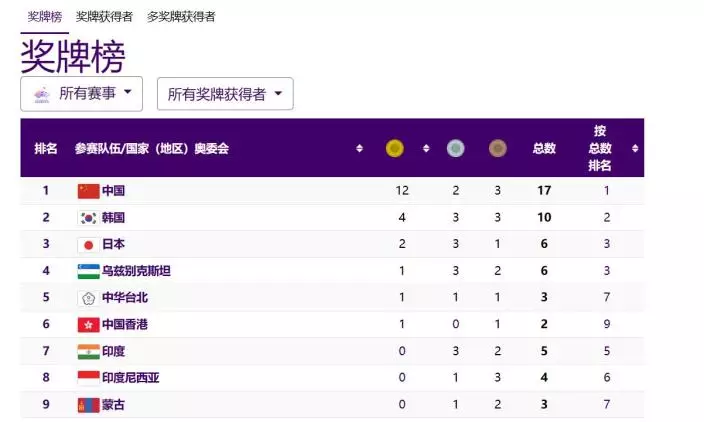This screenshot has width=704, height=422.
Task: Click the gold medal column icon
Action: click(x=395, y=148)
